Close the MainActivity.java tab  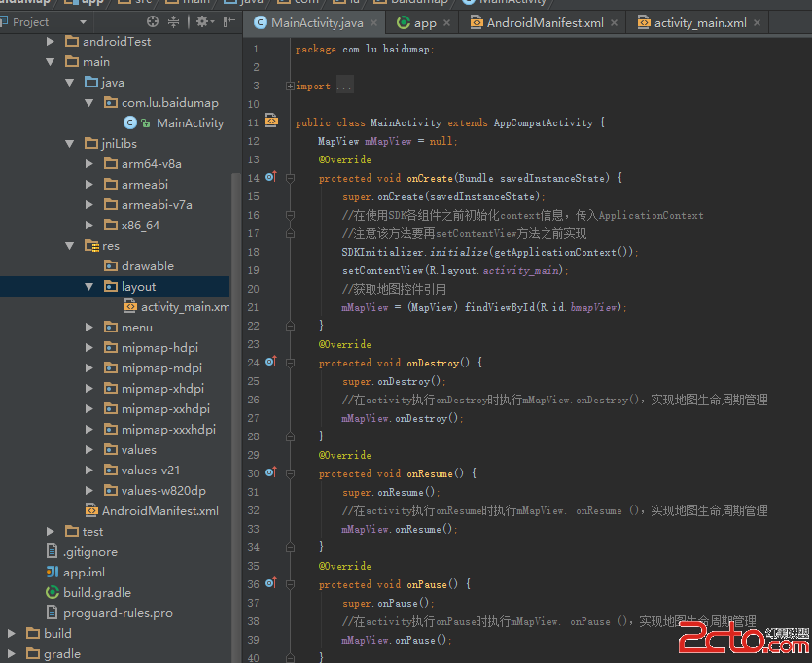(375, 22)
